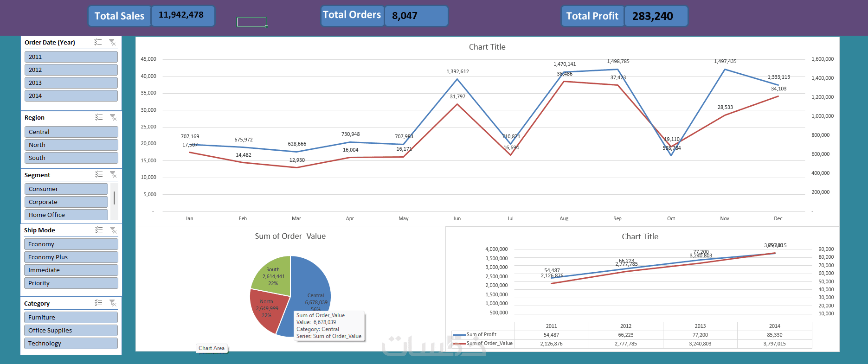
Task: Select the Sum of Order_Value pie title
Action: [290, 236]
